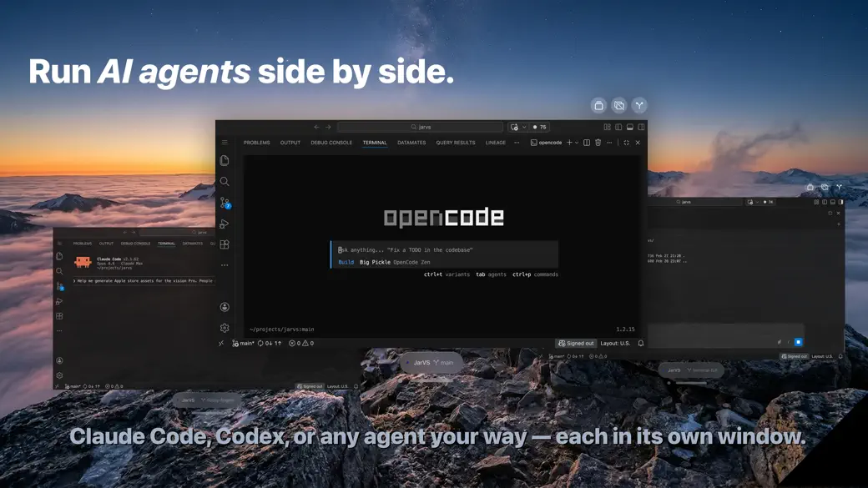Click Build agent label in opencode prompt
The width and height of the screenshot is (868, 488).
click(x=346, y=262)
